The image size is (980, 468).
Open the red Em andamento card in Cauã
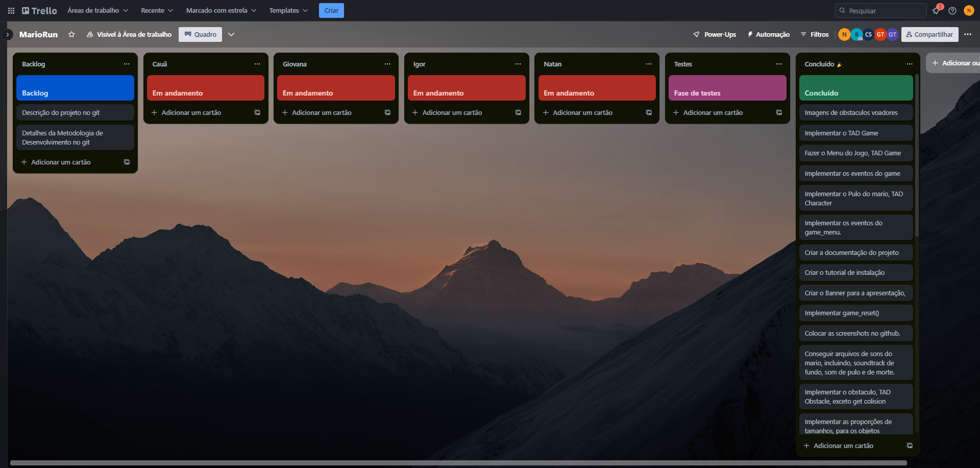point(206,88)
